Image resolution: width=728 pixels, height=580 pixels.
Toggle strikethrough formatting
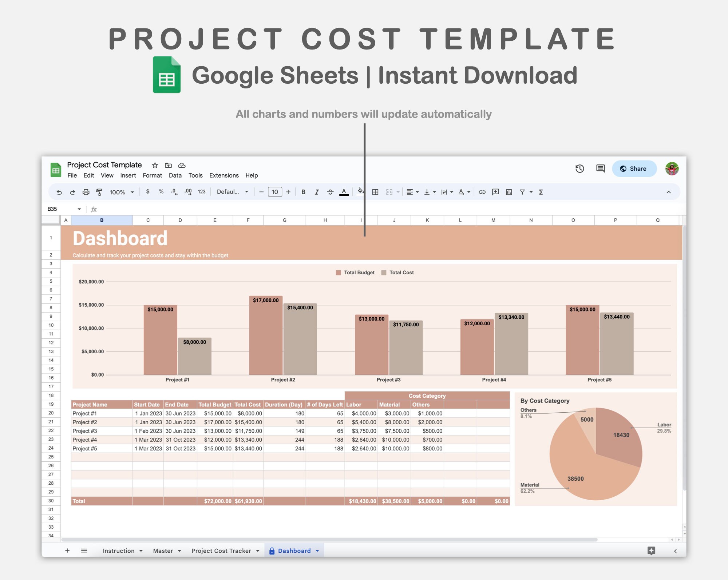(330, 192)
